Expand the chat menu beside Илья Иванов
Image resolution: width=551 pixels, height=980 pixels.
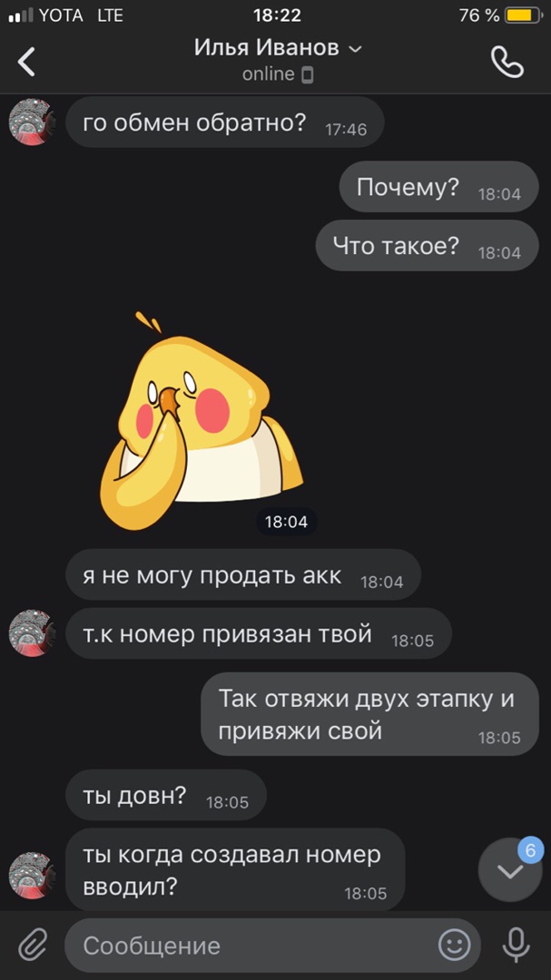[355, 49]
